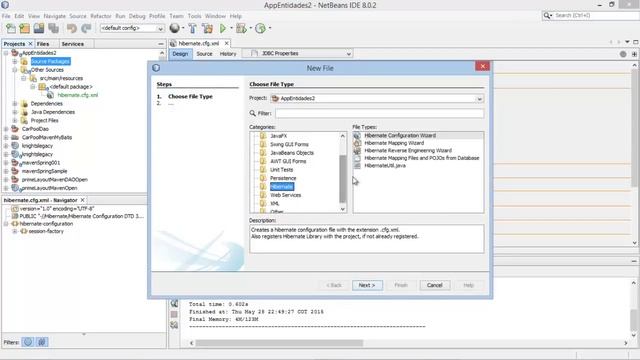Collapse the Other Sources node
Image resolution: width=640 pixels, height=360 pixels.
[15, 70]
